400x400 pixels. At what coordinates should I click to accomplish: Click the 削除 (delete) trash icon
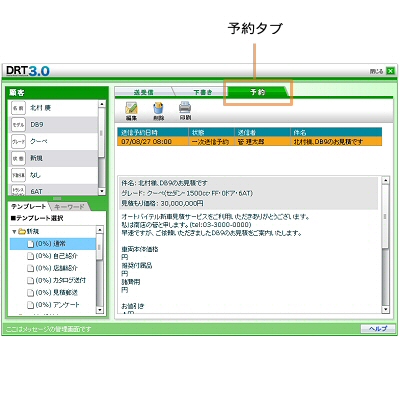tap(159, 108)
